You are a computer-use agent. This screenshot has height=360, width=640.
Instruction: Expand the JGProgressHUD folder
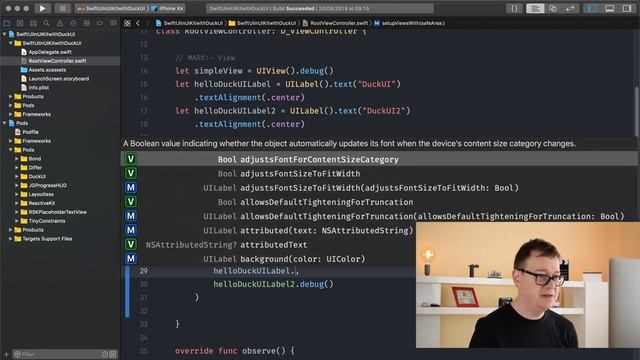[x=17, y=185]
